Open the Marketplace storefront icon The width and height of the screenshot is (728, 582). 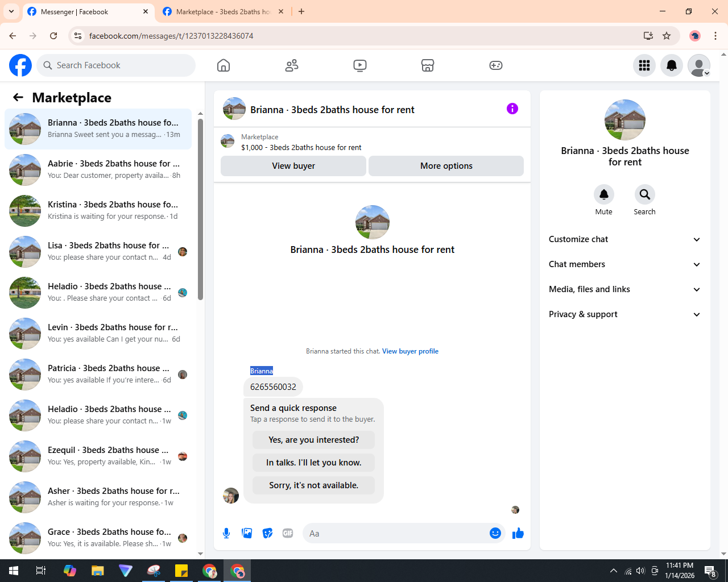(428, 65)
